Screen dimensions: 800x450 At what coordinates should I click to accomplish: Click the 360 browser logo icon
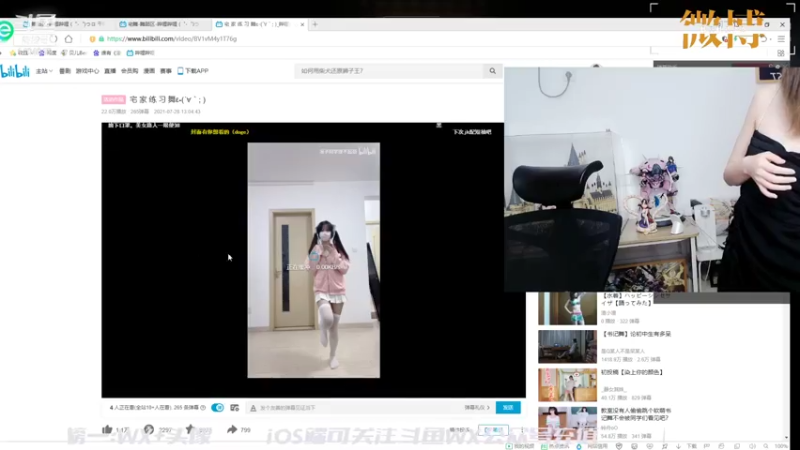[x=6, y=31]
